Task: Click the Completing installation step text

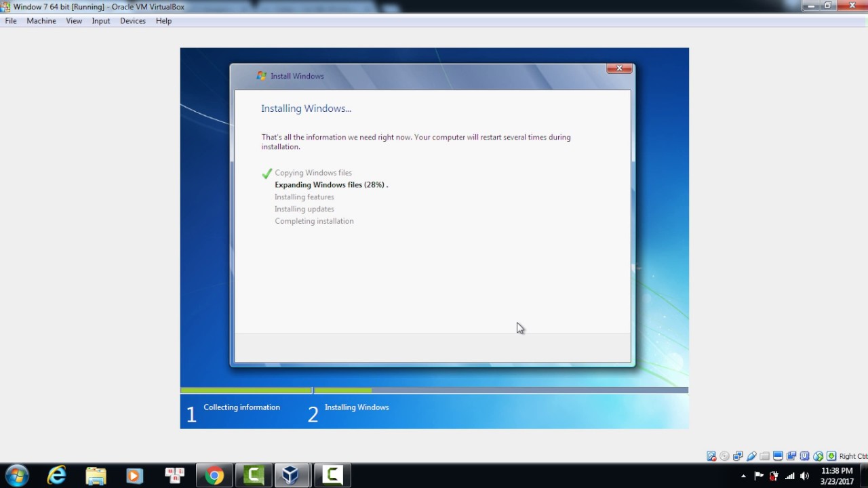Action: tap(314, 221)
